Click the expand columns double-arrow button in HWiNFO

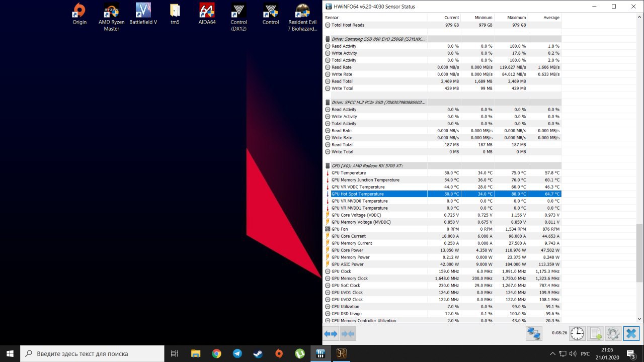click(x=331, y=333)
